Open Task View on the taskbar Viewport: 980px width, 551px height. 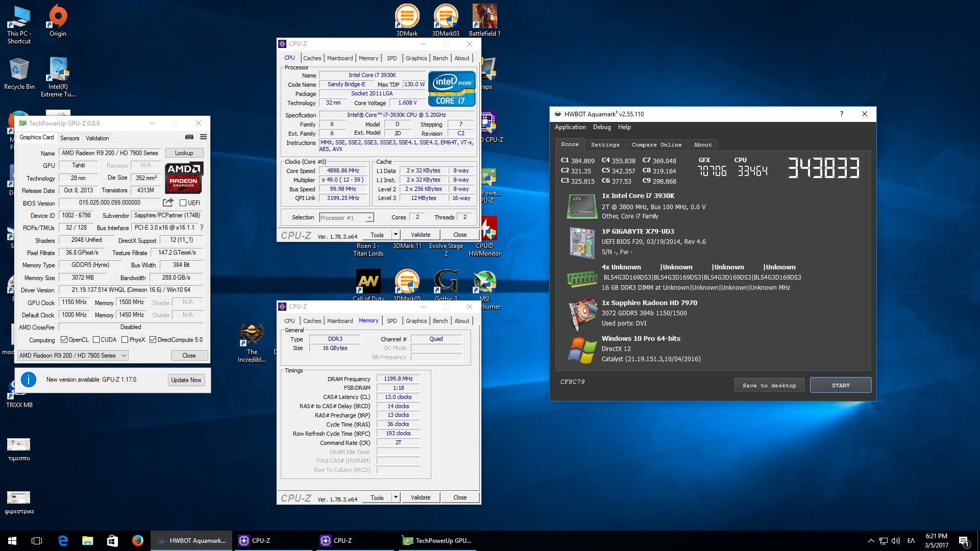[37, 541]
